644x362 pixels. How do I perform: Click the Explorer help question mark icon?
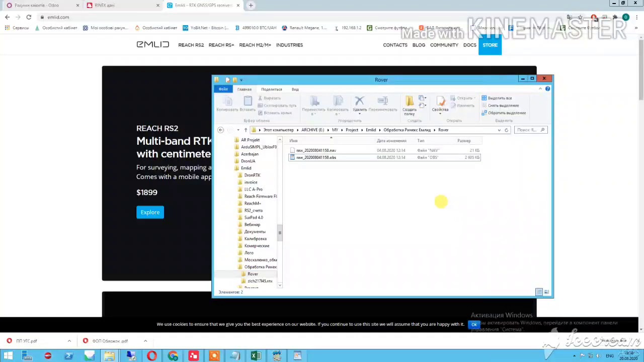point(547,89)
